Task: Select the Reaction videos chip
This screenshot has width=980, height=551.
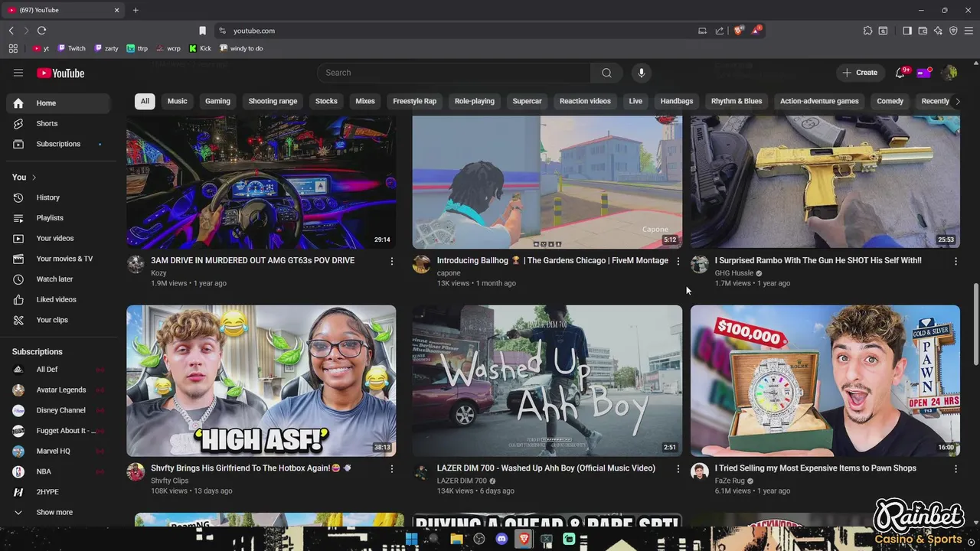Action: pyautogui.click(x=585, y=101)
